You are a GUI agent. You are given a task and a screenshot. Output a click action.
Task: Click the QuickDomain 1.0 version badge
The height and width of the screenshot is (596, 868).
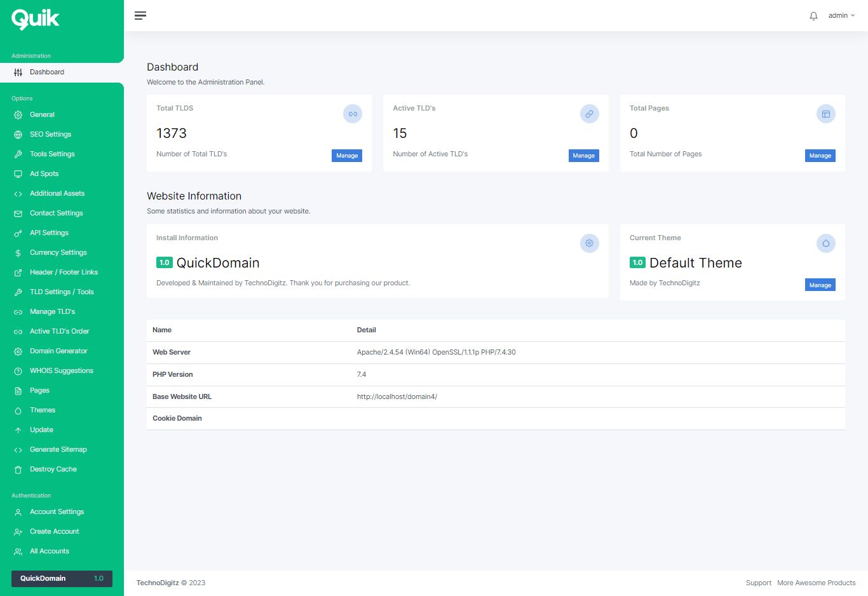click(x=62, y=578)
